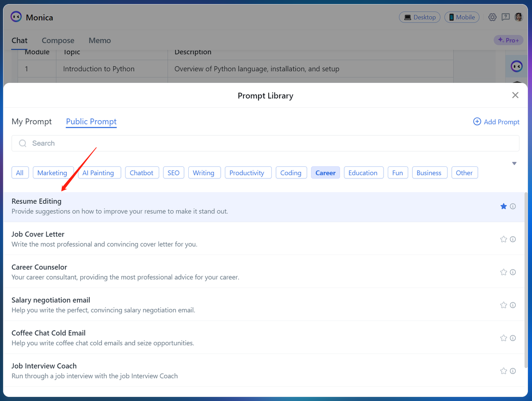
Task: Click the Introduction to Python table cell
Action: click(x=112, y=69)
